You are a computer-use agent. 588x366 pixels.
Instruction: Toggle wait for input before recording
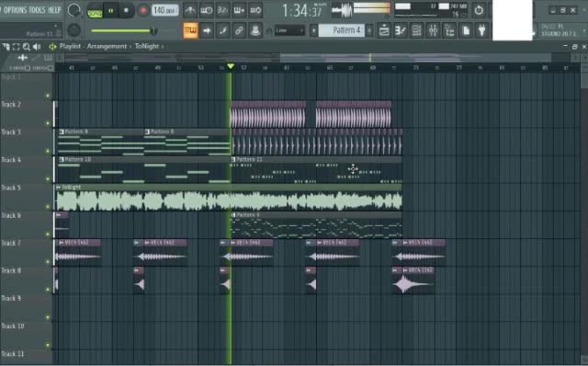[x=206, y=10]
